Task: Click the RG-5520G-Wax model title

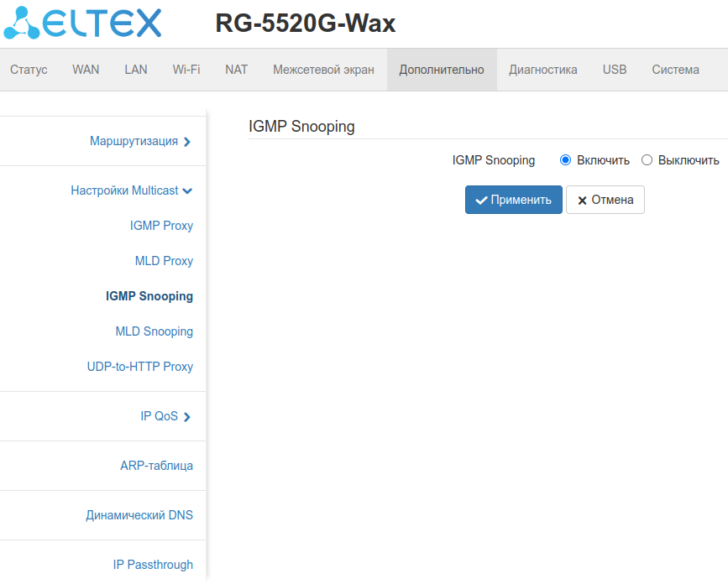Action: click(x=306, y=23)
